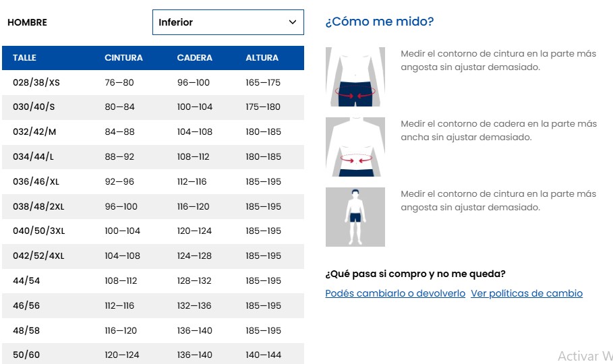Click the waist measurement illustration
The height and width of the screenshot is (364, 613).
coord(355,77)
